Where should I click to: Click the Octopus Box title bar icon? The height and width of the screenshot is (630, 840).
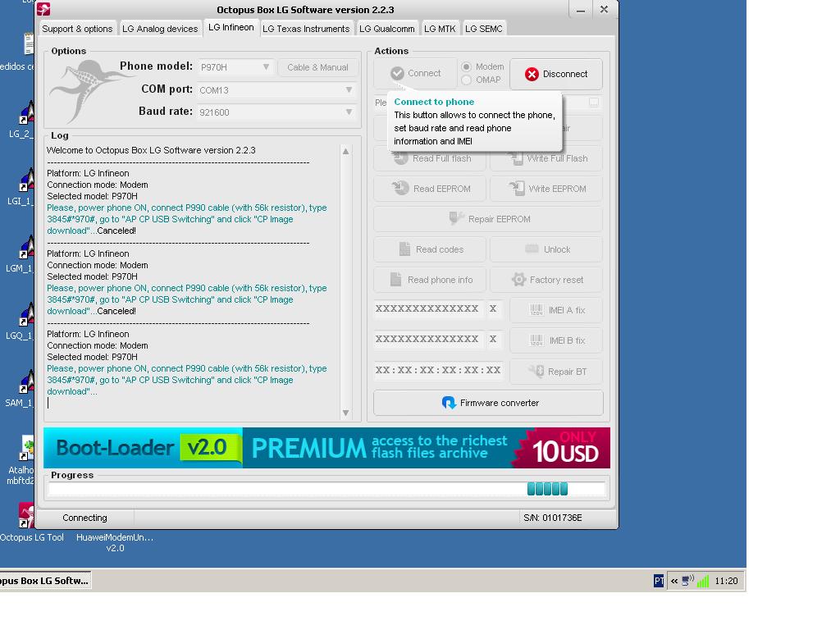44,9
